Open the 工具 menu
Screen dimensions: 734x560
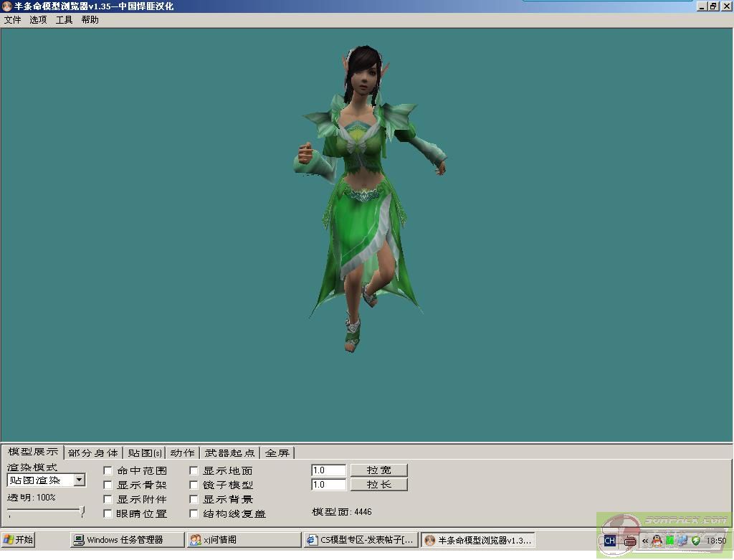tap(65, 20)
